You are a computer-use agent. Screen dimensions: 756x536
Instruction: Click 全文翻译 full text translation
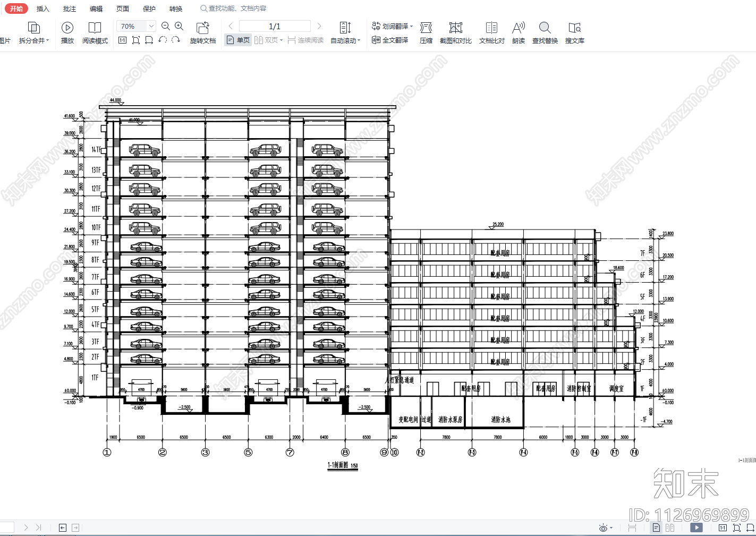pyautogui.click(x=390, y=40)
